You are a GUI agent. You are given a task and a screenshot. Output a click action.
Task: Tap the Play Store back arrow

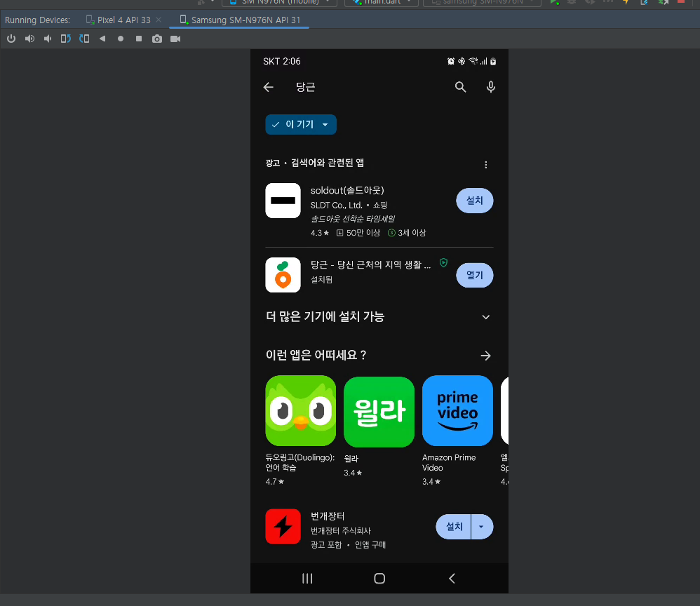[x=269, y=87]
